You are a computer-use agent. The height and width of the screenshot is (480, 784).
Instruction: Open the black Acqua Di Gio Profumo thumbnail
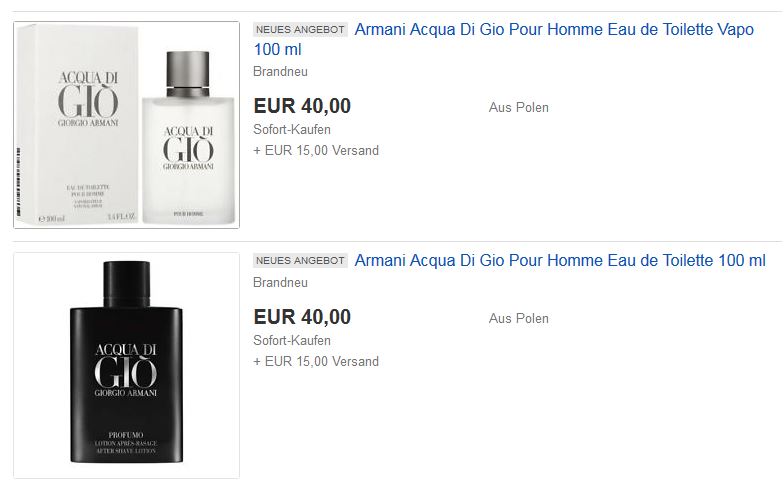(x=126, y=365)
